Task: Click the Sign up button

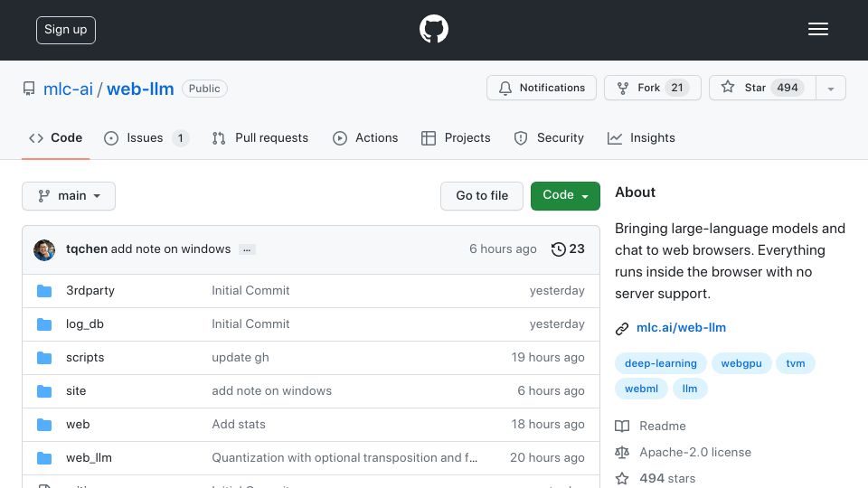Action: coord(66,30)
